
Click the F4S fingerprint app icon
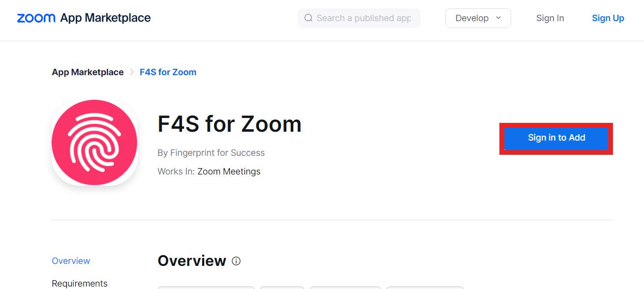[94, 143]
